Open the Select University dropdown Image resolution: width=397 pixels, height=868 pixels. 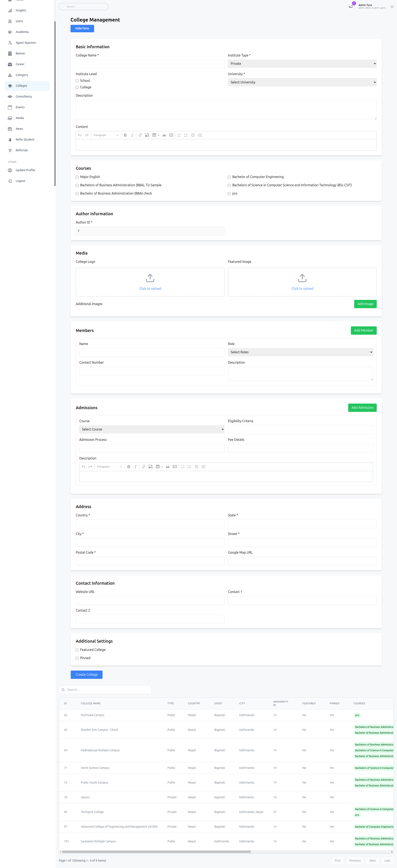(302, 82)
